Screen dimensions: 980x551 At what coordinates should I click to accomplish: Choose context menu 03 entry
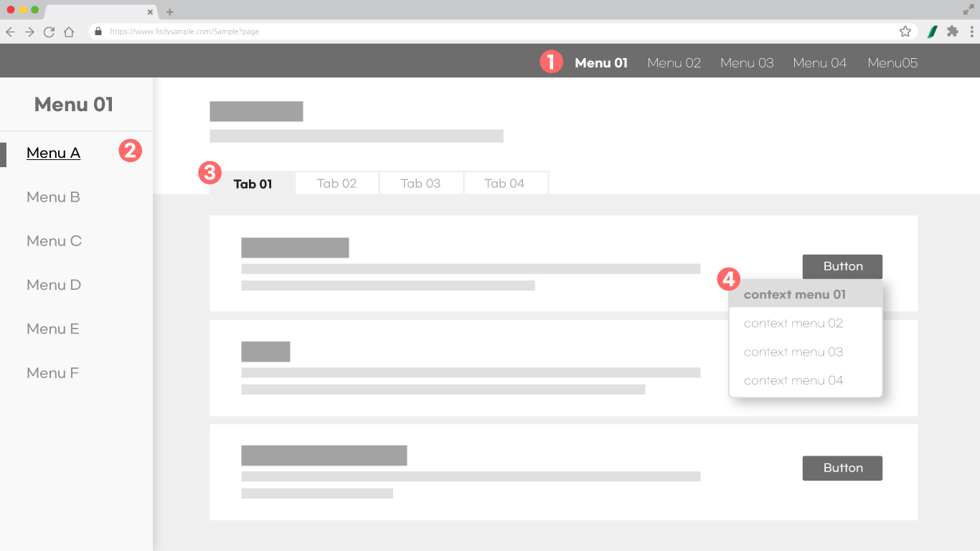(x=793, y=352)
